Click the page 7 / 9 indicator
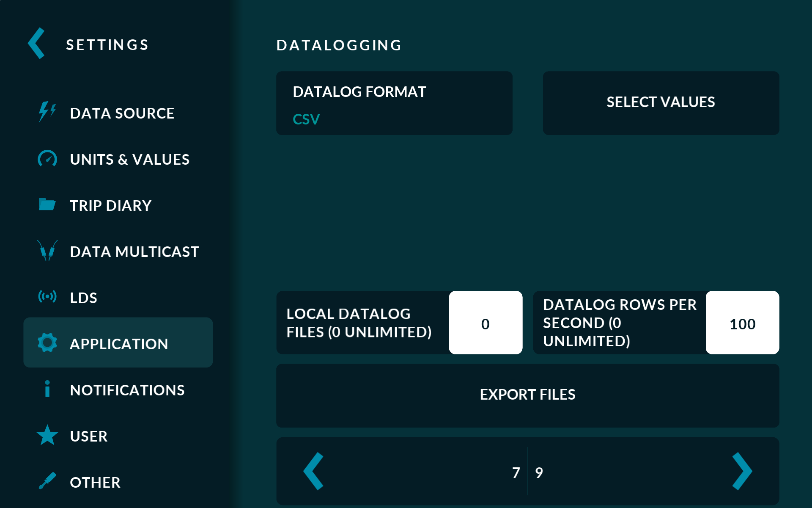The height and width of the screenshot is (508, 812). tap(527, 472)
